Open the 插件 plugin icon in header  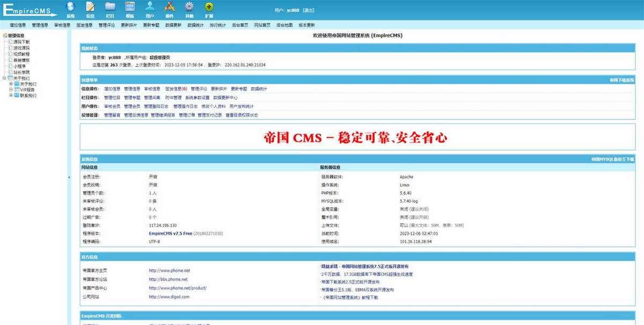pyautogui.click(x=169, y=7)
